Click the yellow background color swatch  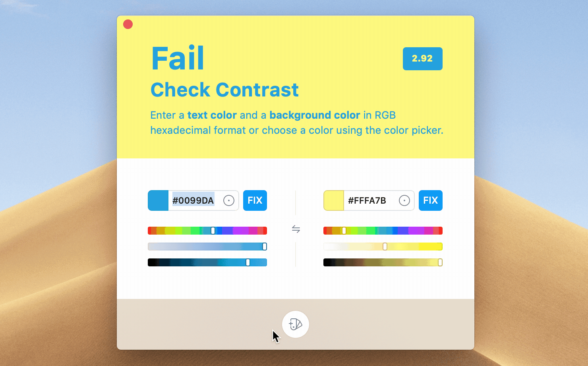pos(334,200)
